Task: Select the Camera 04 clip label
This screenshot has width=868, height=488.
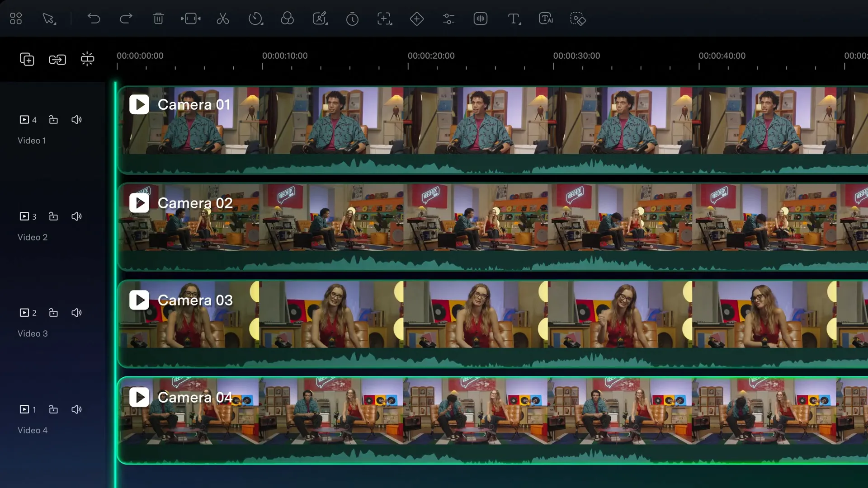Action: [195, 397]
